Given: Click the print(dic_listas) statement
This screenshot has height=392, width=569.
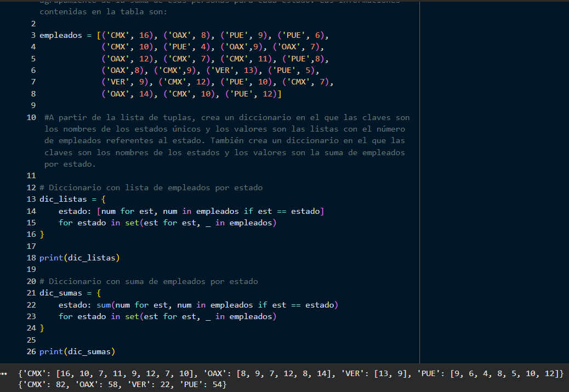Looking at the screenshot, I should click(79, 258).
